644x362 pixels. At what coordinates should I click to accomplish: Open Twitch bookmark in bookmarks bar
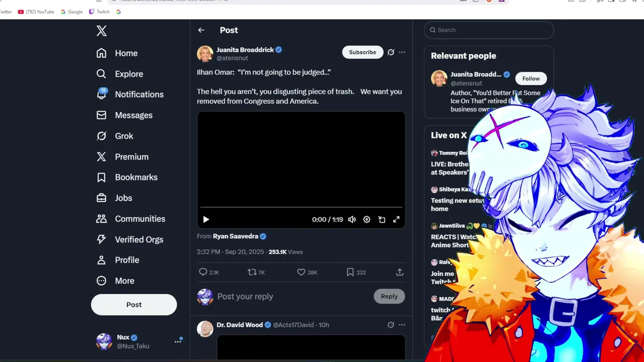(99, 12)
